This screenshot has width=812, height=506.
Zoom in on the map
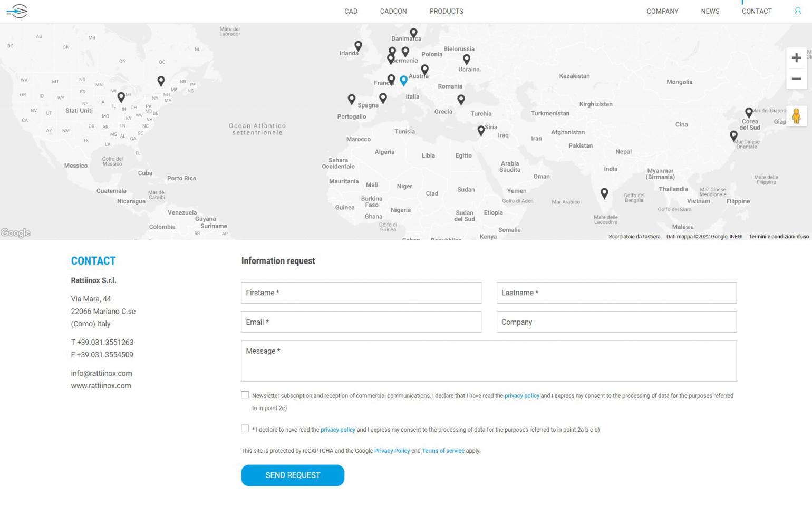tap(796, 58)
